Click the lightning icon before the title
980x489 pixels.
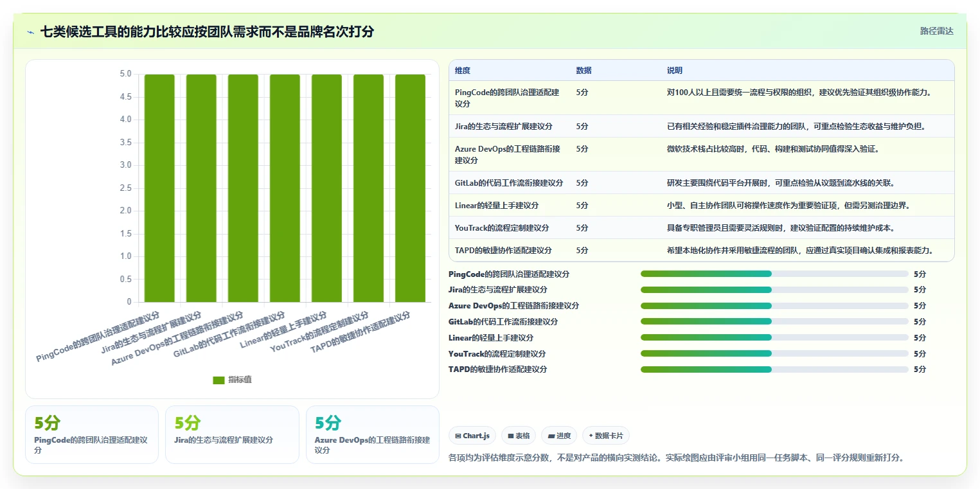click(31, 31)
